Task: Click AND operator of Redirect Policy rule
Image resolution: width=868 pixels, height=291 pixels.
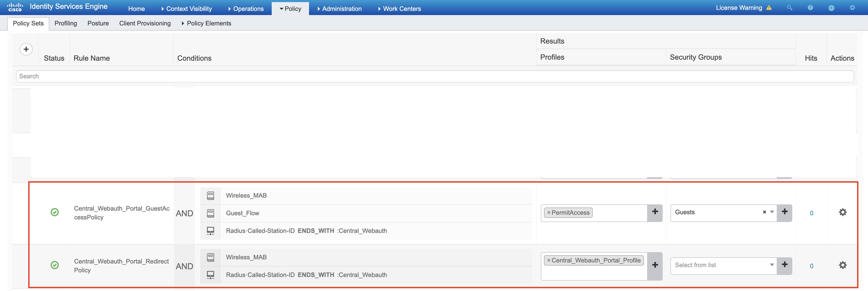Action: coord(184,266)
